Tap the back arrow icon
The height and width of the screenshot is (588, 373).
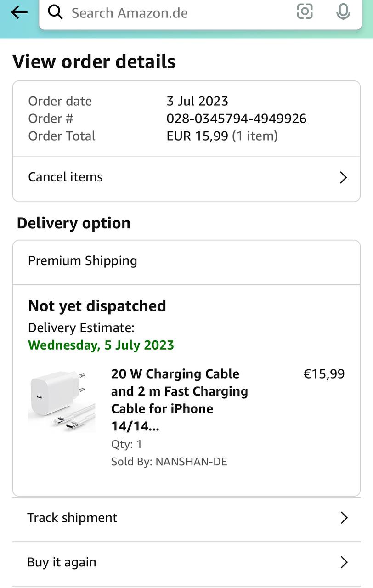pos(19,12)
